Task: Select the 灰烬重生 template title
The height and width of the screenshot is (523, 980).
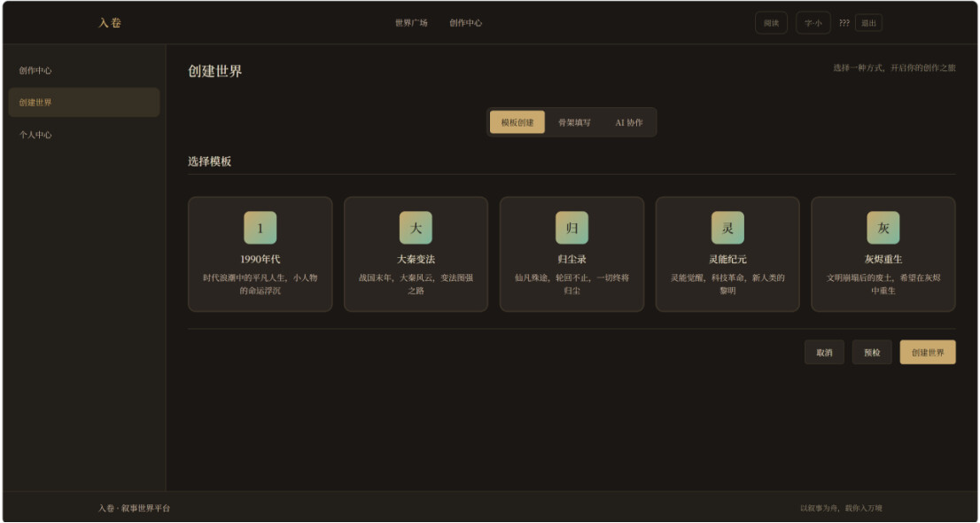Action: [x=883, y=259]
